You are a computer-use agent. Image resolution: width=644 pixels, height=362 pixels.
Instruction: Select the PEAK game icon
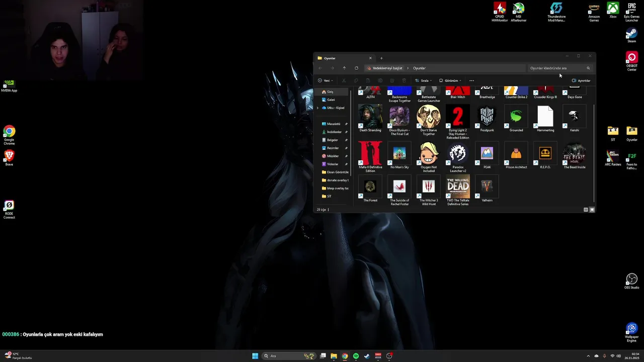[x=487, y=156]
